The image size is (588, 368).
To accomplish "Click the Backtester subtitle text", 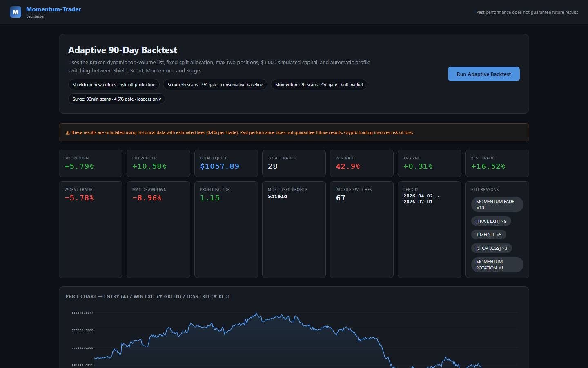I will [36, 16].
